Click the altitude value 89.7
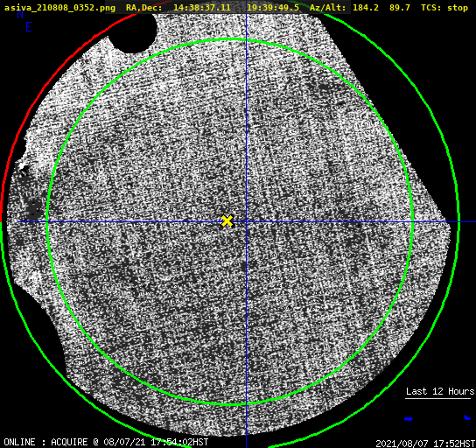The width and height of the screenshot is (476, 448). pos(400,8)
